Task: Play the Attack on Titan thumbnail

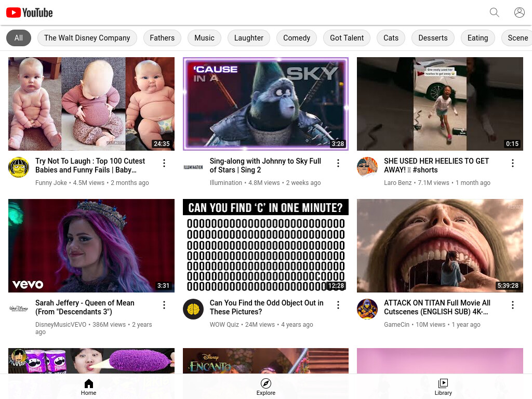Action: point(440,246)
